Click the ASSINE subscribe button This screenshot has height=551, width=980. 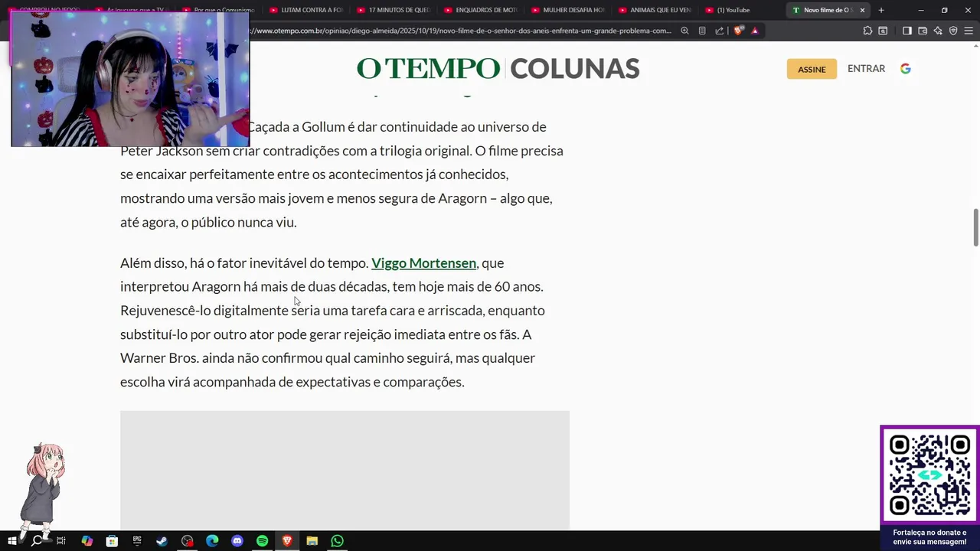[x=812, y=69]
